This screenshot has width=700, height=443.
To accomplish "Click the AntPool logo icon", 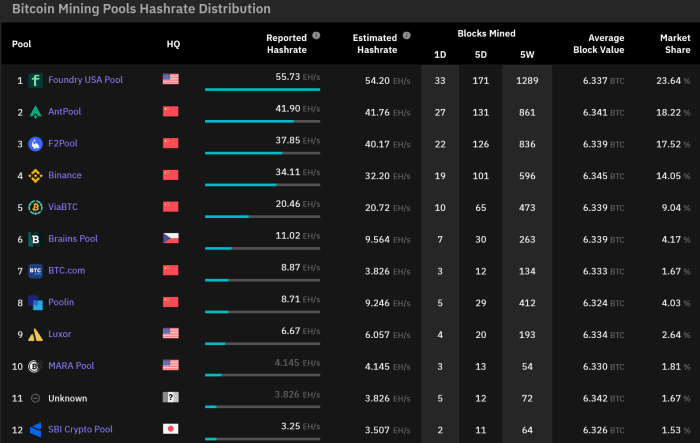I will tap(35, 111).
